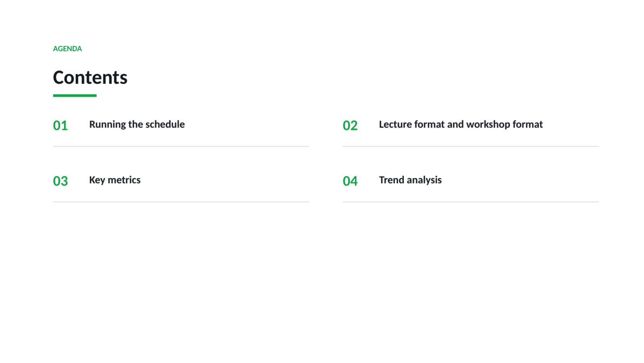The height and width of the screenshot is (363, 644).
Task: Click the word Lecture in item 02
Action: [x=395, y=124]
